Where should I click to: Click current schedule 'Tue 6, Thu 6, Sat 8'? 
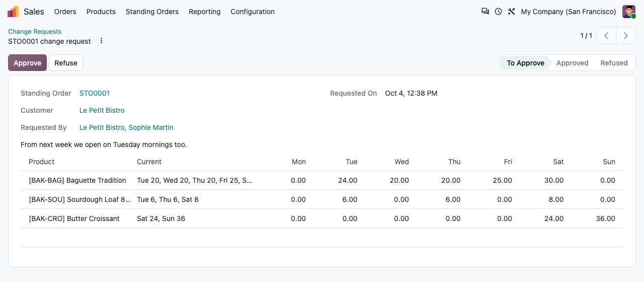tap(168, 199)
